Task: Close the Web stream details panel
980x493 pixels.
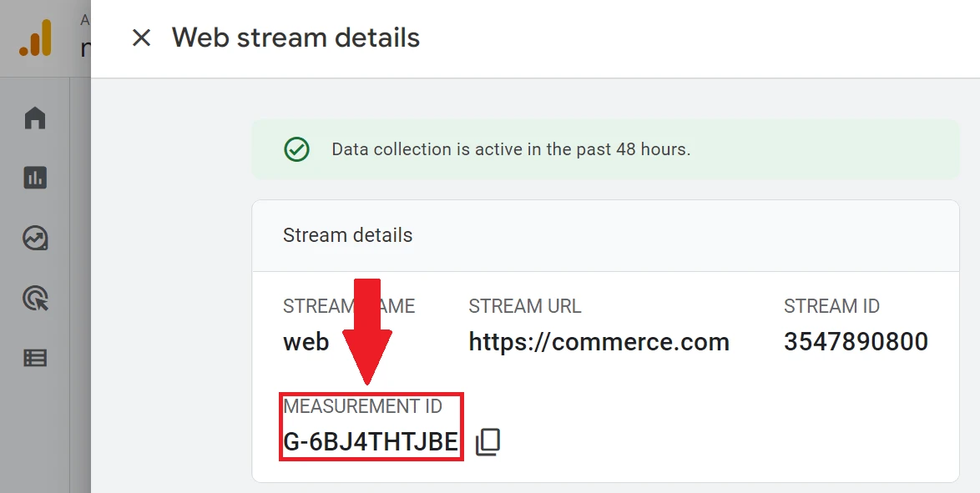Action: coord(141,38)
